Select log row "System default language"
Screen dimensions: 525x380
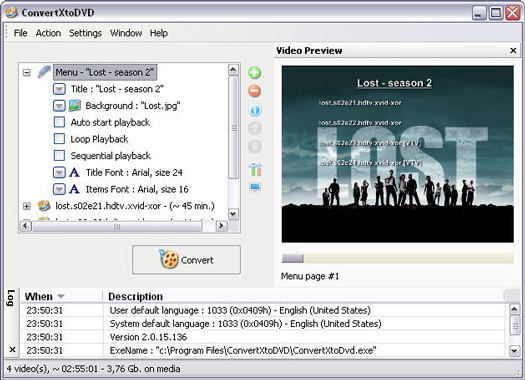[263, 323]
